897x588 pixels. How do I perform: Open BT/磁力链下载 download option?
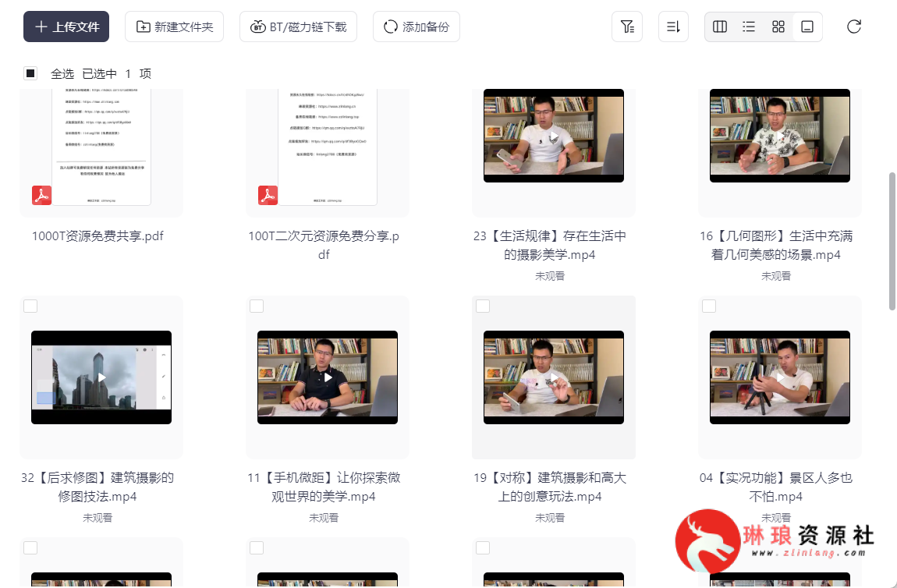click(x=298, y=27)
